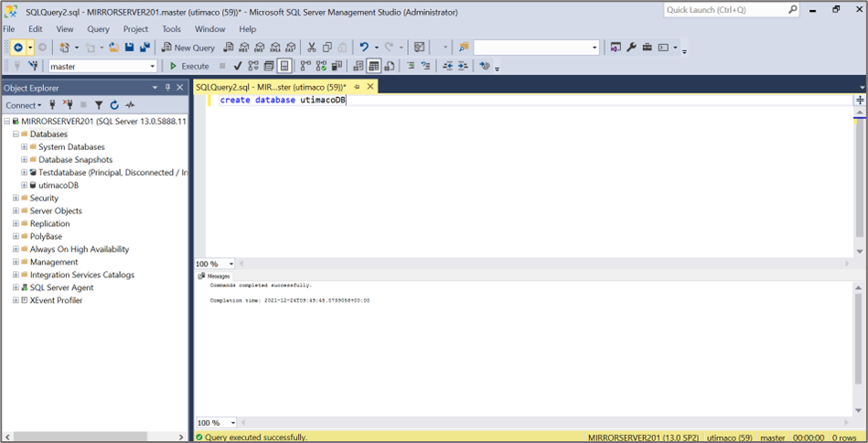Viewport: 868px width, 443px height.
Task: Expand the utimacoDB database node
Action: coord(24,186)
